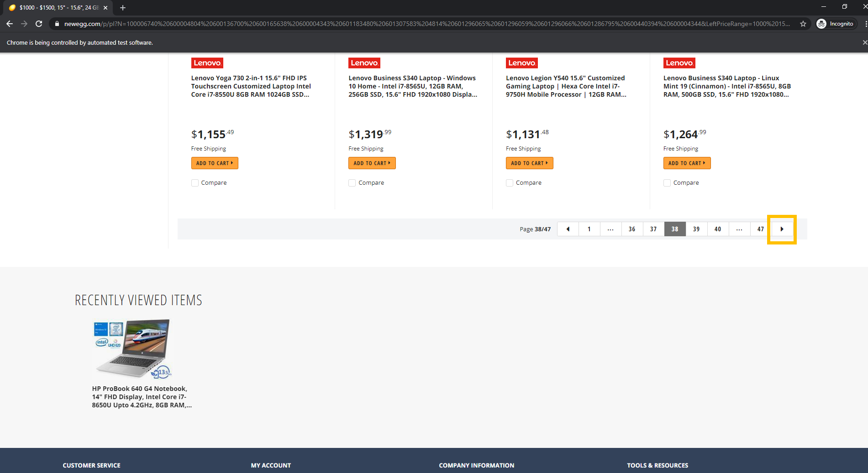Close the Newegg $1000 - $1500 tab
The width and height of the screenshot is (868, 473).
105,8
